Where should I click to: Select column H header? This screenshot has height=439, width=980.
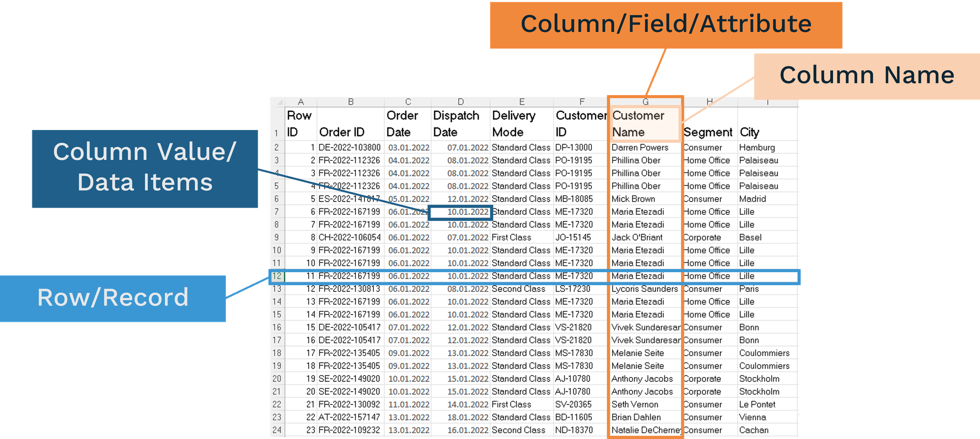[x=710, y=102]
